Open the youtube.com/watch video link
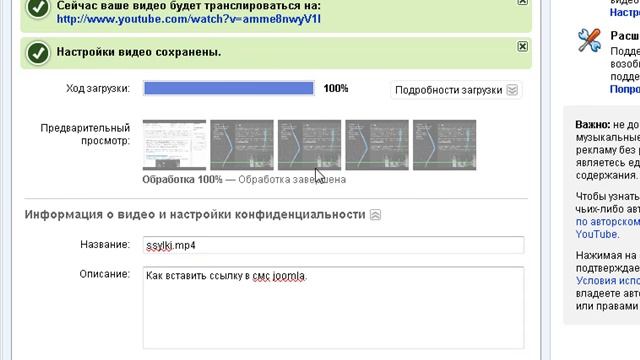 tap(189, 19)
